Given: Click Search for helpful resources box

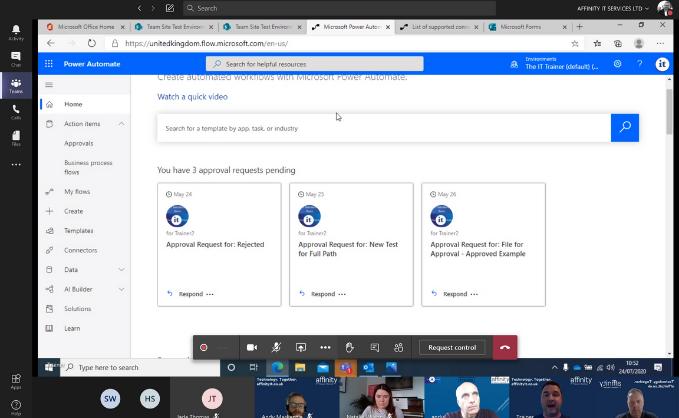Looking at the screenshot, I should tap(314, 64).
